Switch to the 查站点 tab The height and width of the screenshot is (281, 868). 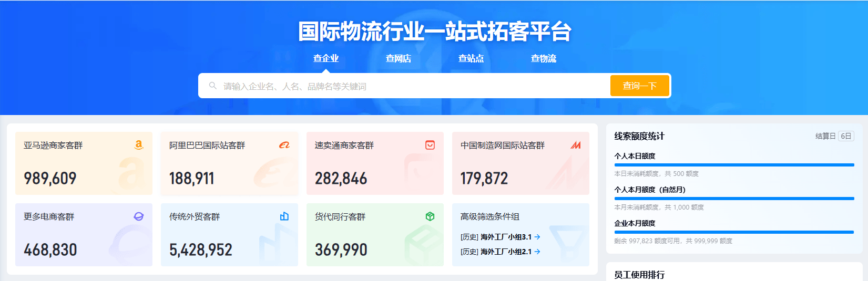tap(471, 58)
